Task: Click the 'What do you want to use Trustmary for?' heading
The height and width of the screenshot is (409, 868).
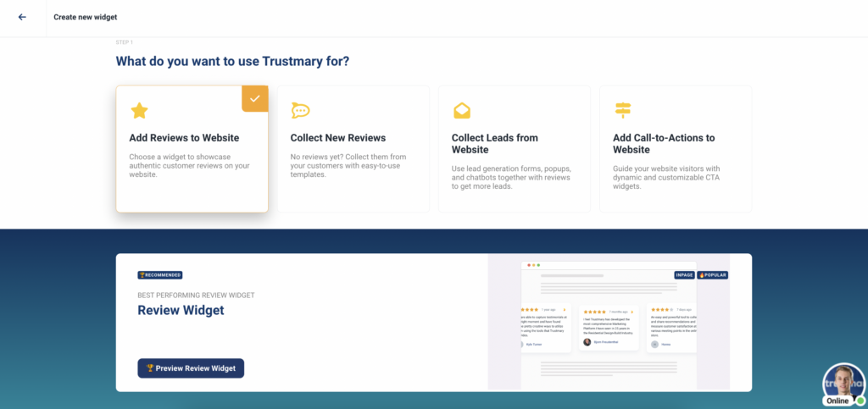Action: tap(232, 61)
